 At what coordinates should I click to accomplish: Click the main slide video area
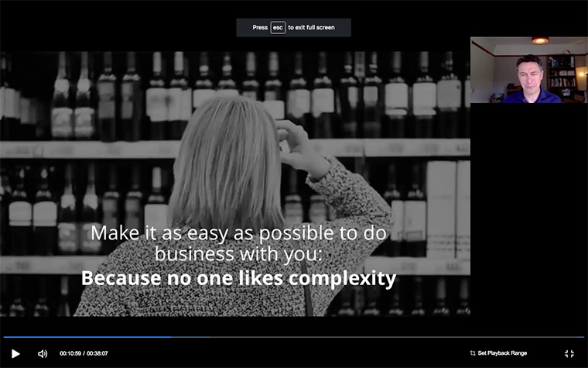click(235, 184)
